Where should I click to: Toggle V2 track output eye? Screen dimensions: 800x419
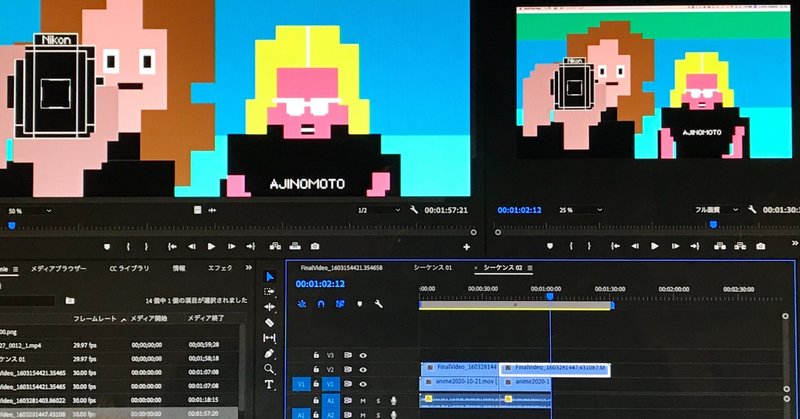tap(363, 369)
